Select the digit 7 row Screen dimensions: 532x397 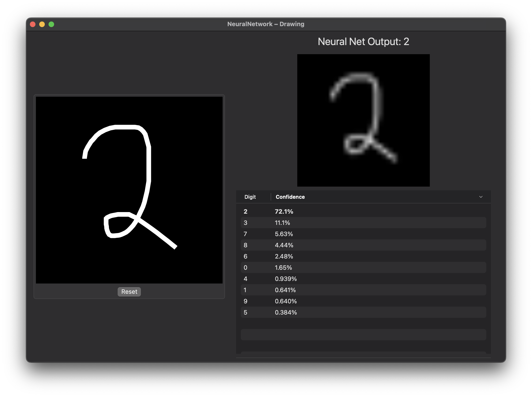(x=363, y=234)
